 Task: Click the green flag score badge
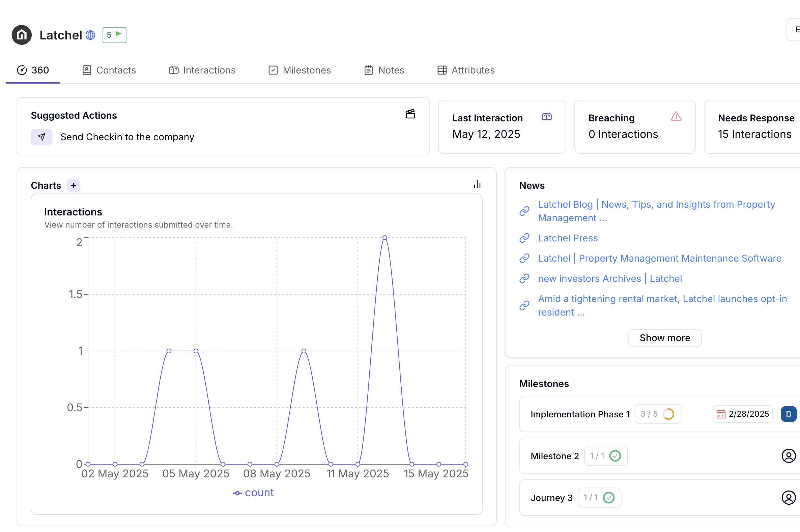114,35
